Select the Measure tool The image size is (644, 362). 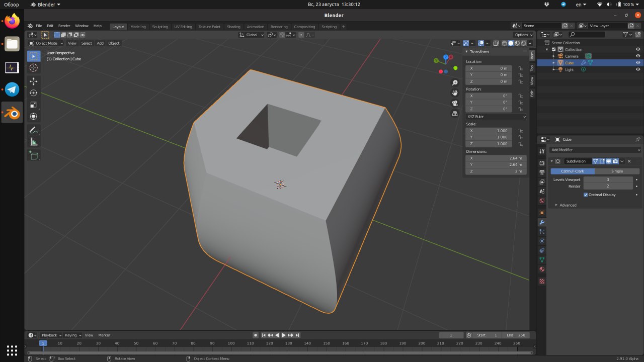click(x=34, y=142)
